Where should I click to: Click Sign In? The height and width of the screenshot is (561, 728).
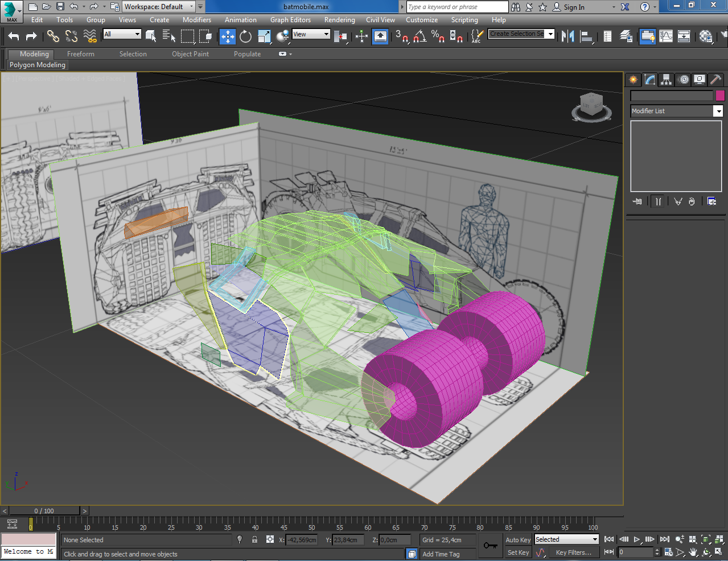pyautogui.click(x=574, y=7)
